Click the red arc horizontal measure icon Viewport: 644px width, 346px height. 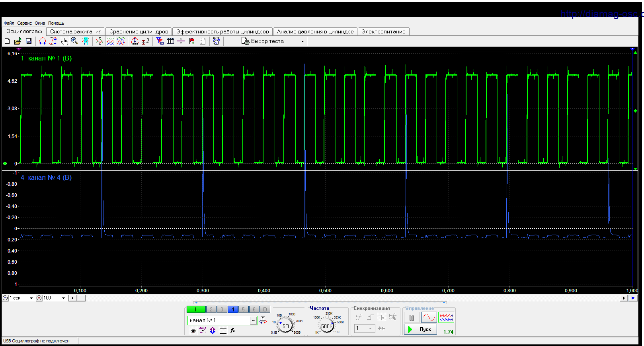[x=43, y=41]
